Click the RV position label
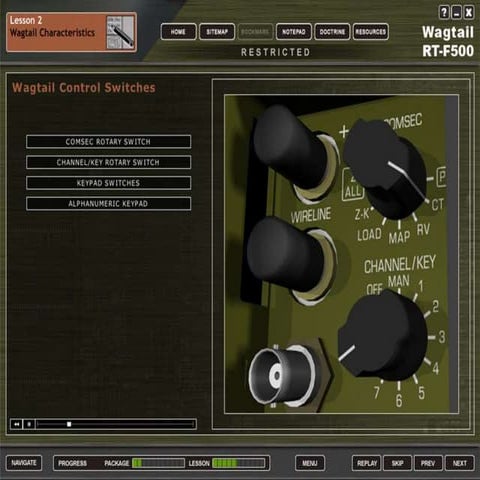The width and height of the screenshot is (480, 480). point(423,229)
